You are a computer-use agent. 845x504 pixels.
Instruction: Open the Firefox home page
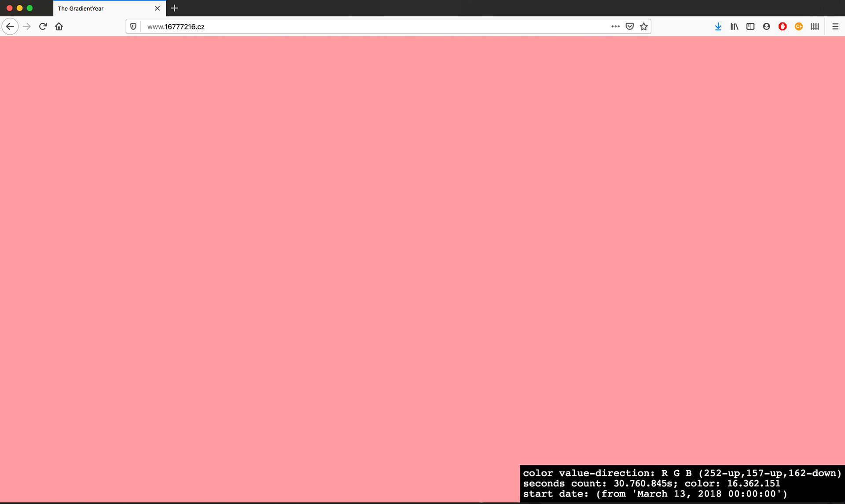tap(59, 26)
